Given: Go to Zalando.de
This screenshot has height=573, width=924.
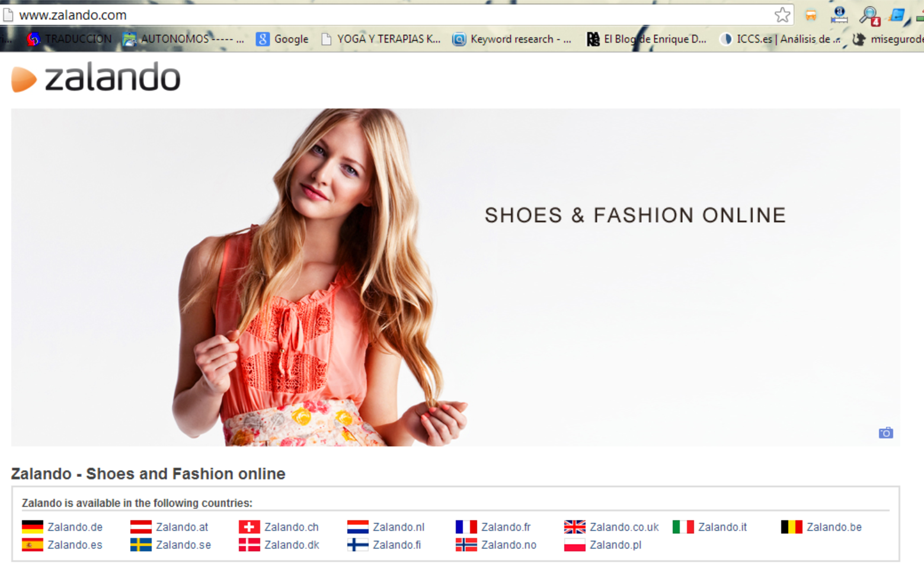Looking at the screenshot, I should [75, 527].
